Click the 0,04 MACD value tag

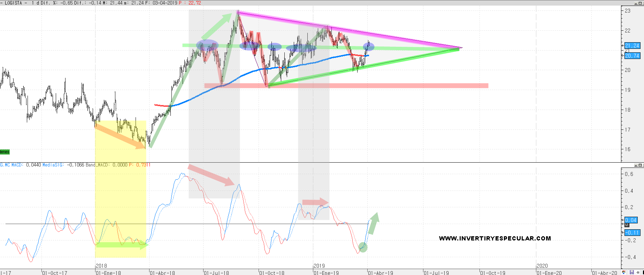click(631, 220)
